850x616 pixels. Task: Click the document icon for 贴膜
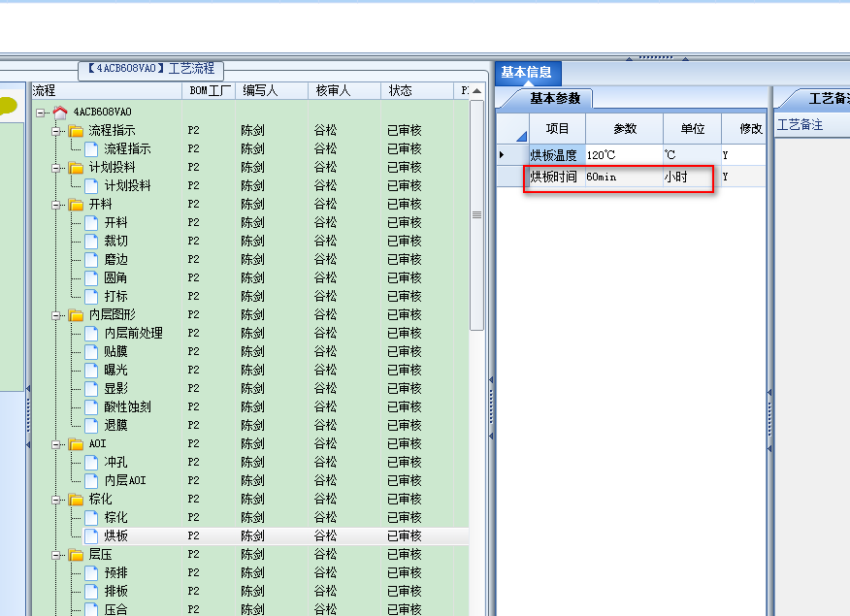[x=91, y=351]
